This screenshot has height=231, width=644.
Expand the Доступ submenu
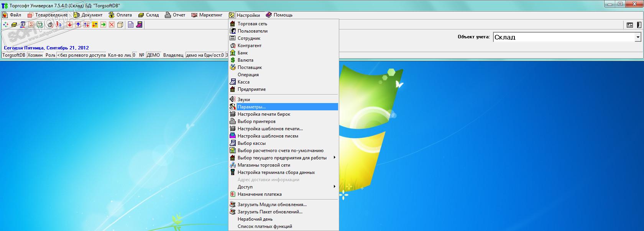click(283, 187)
